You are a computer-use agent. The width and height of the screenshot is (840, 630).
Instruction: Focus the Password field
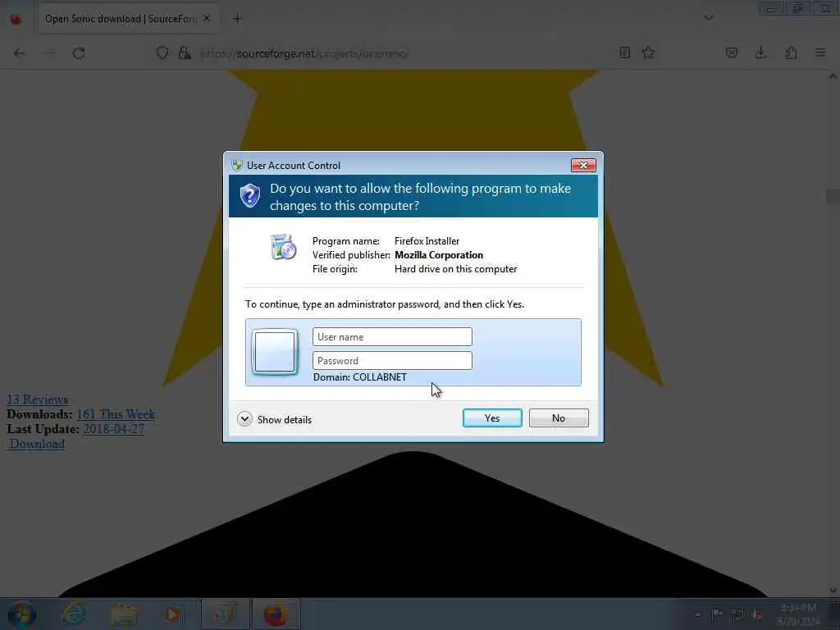tap(392, 361)
